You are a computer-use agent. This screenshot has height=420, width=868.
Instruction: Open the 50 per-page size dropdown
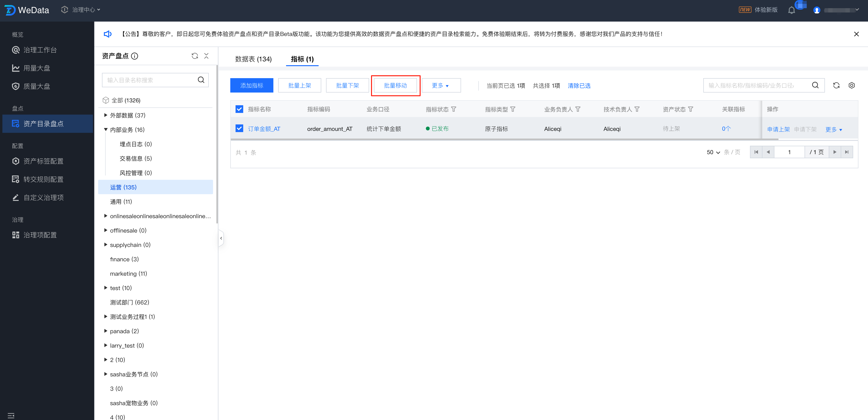pos(713,152)
